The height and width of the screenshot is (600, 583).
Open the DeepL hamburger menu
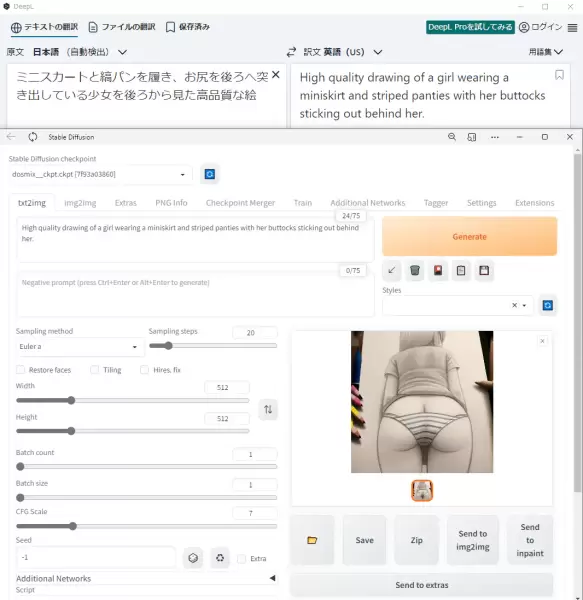[572, 28]
